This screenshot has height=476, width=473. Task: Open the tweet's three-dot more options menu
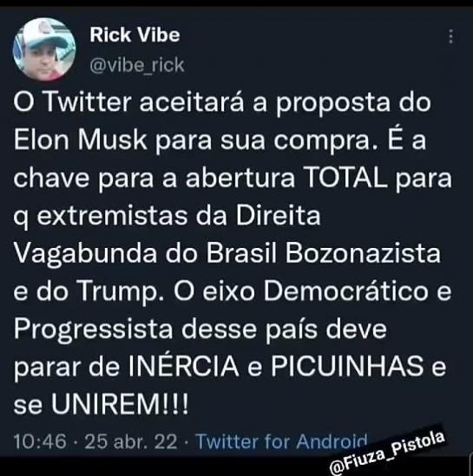tap(451, 36)
